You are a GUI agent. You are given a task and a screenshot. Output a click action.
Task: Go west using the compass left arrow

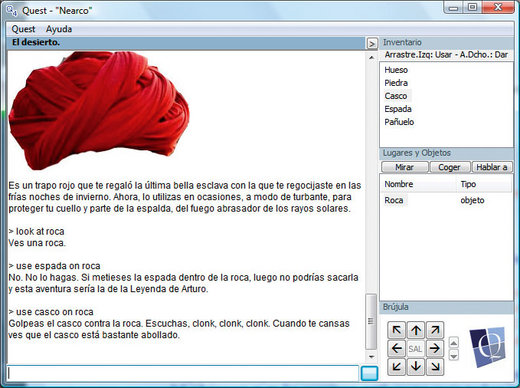tap(396, 349)
